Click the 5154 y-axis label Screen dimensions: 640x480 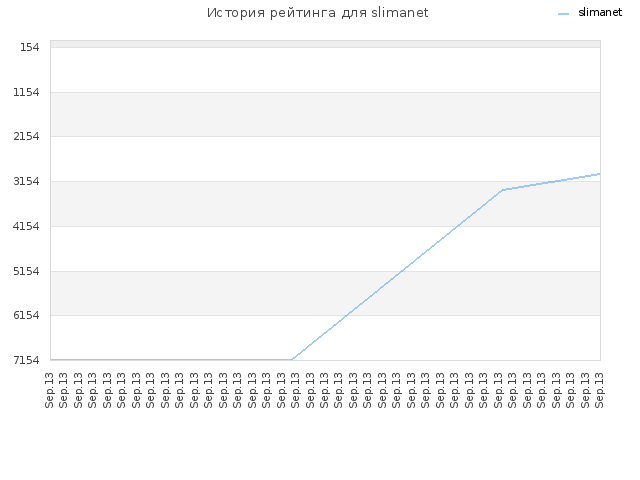tap(27, 271)
